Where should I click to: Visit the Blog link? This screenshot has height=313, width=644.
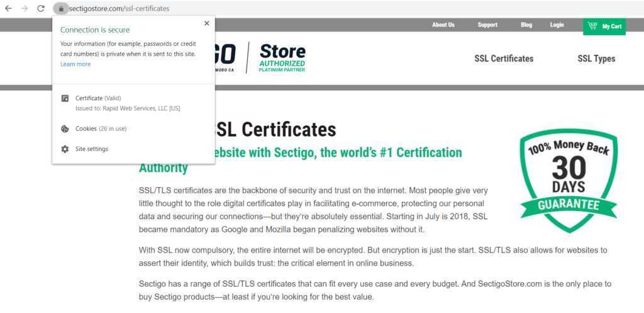(x=526, y=25)
